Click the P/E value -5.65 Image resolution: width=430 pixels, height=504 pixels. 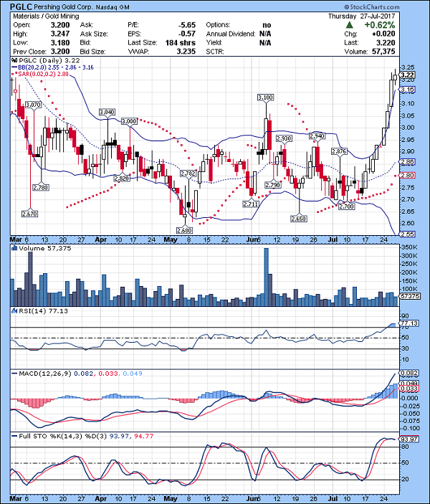[x=187, y=25]
